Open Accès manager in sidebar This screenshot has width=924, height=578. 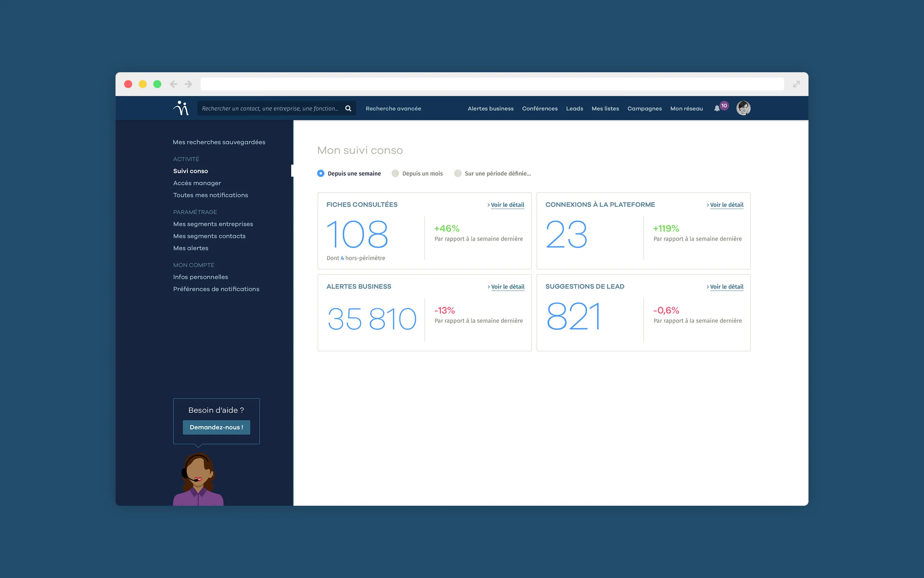197,183
